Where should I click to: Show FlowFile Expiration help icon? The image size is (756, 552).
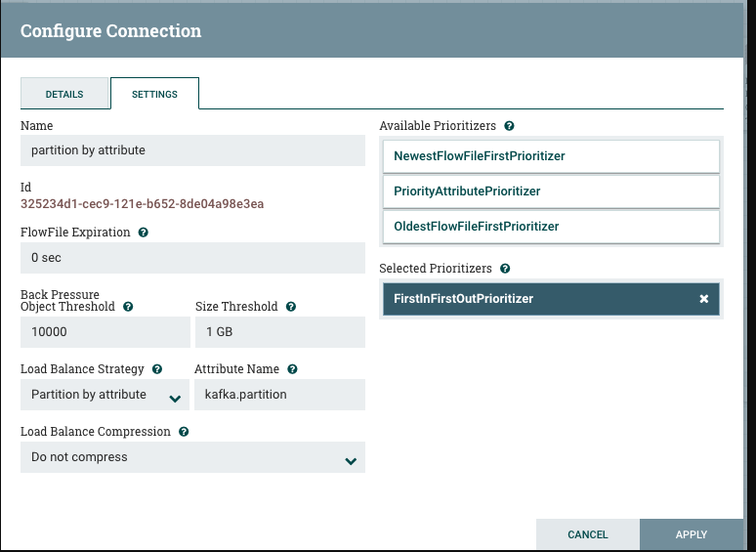[x=144, y=233]
